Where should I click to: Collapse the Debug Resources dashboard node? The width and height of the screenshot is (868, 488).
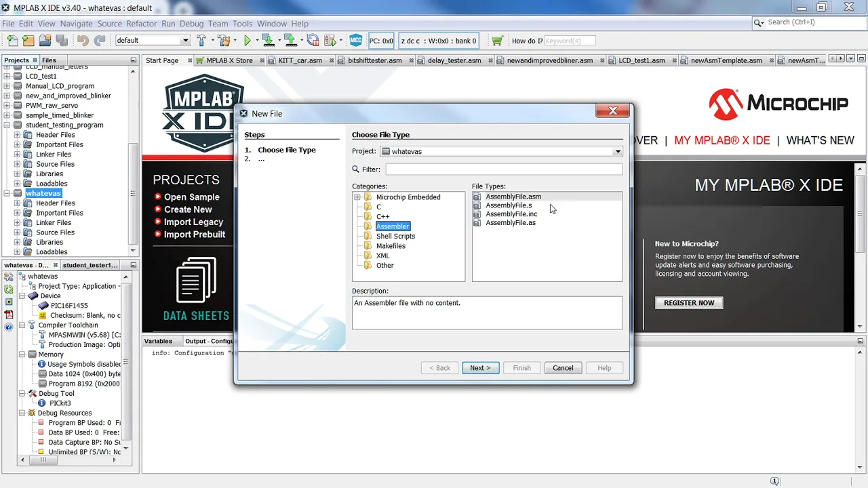coord(22,413)
